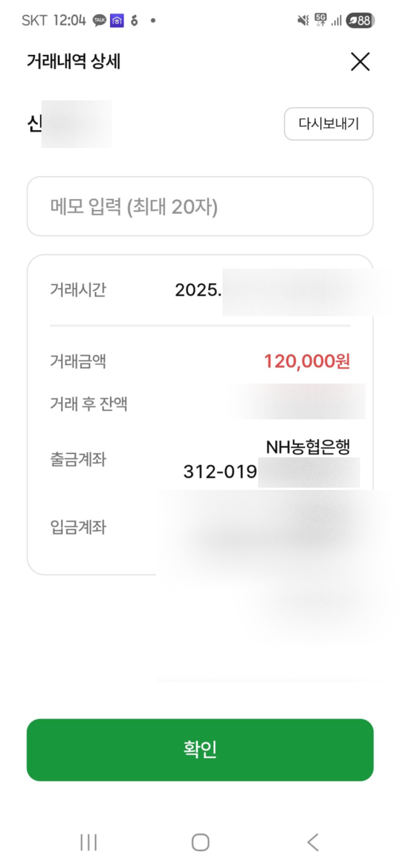Tap the purple app notification icon
The width and height of the screenshot is (400, 868).
click(117, 20)
